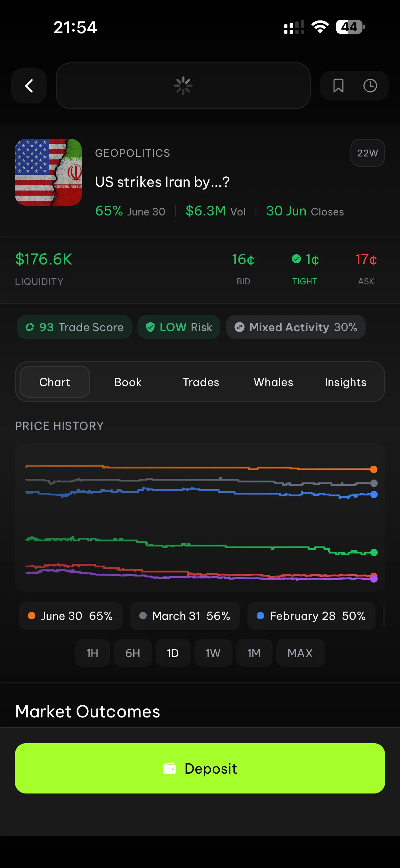This screenshot has width=400, height=868.
Task: Switch to the Whales tab
Action: (273, 382)
